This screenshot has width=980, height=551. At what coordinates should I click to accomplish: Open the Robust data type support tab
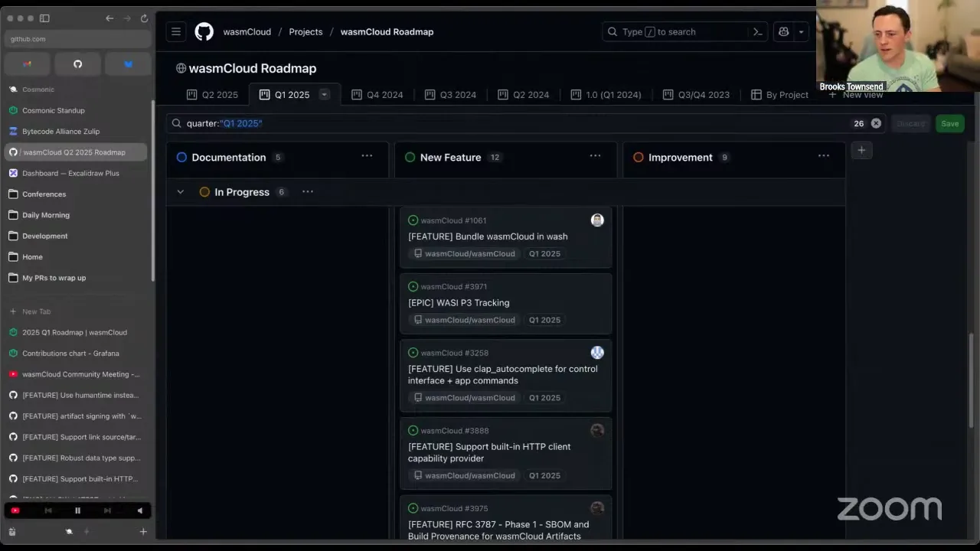pyautogui.click(x=76, y=458)
